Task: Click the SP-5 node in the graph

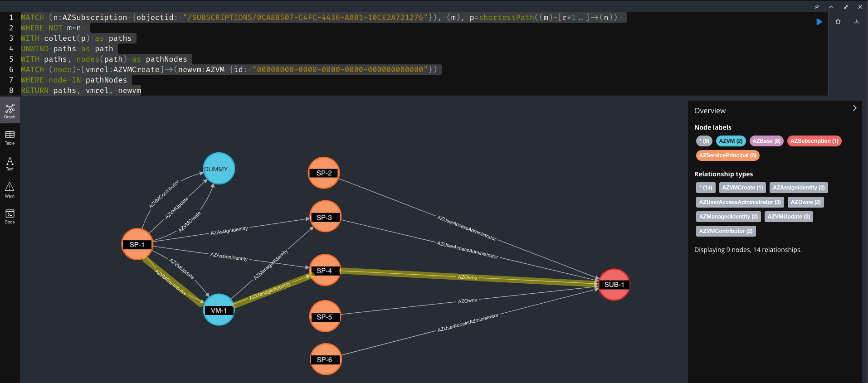Action: [325, 316]
